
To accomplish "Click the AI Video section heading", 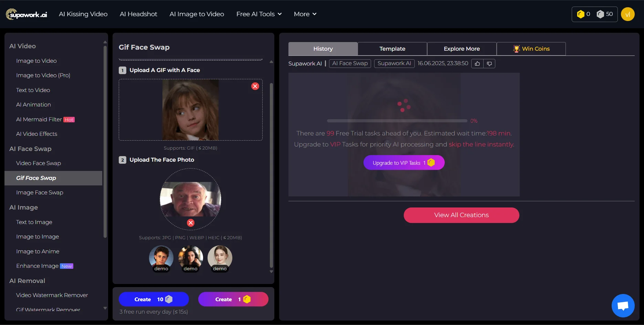I will 22,46.
